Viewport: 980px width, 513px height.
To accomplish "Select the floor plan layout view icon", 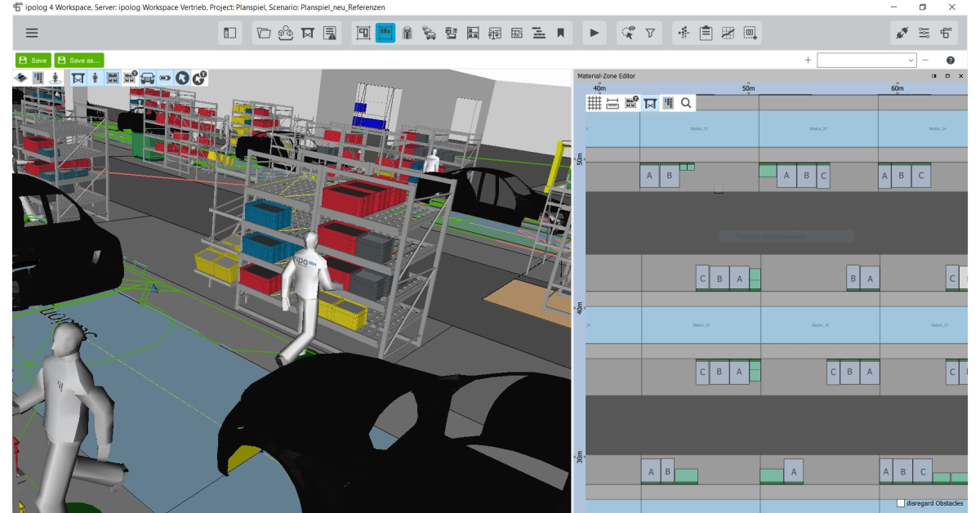I will 363,33.
